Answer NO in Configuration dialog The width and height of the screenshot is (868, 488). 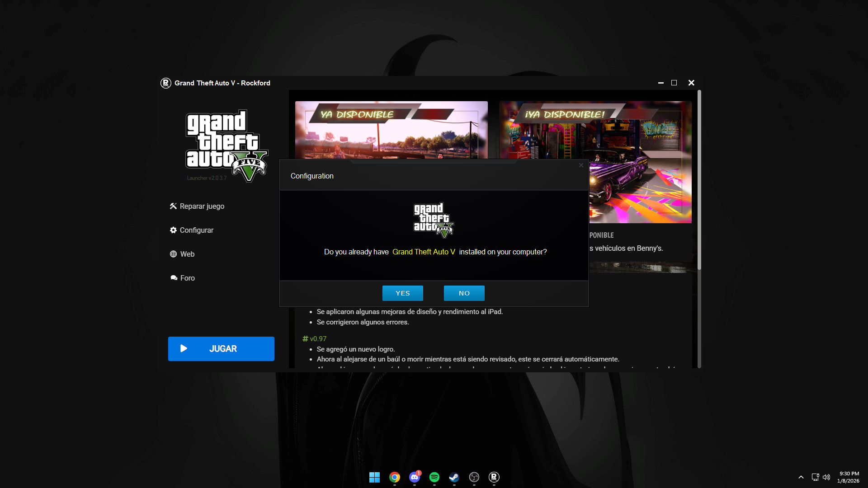point(464,293)
